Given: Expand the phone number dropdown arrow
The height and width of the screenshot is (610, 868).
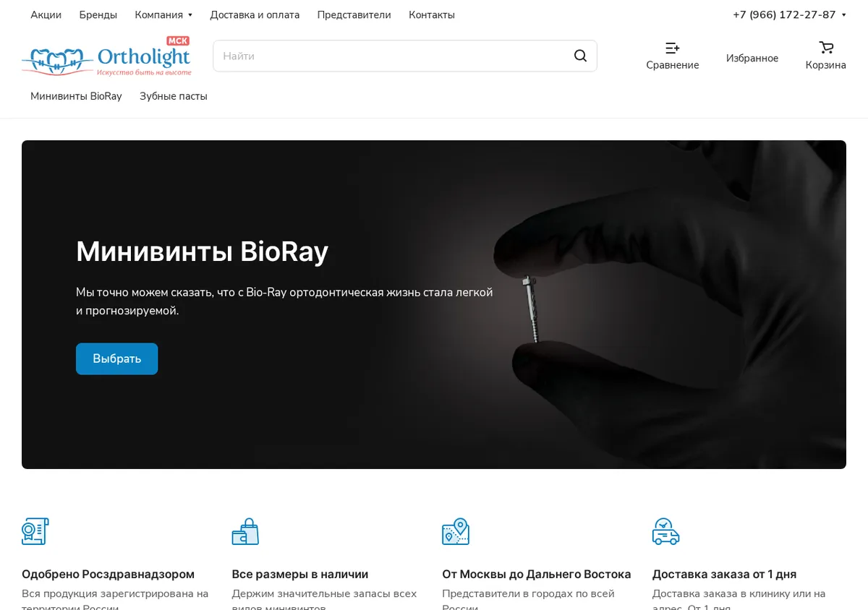Looking at the screenshot, I should pos(843,15).
